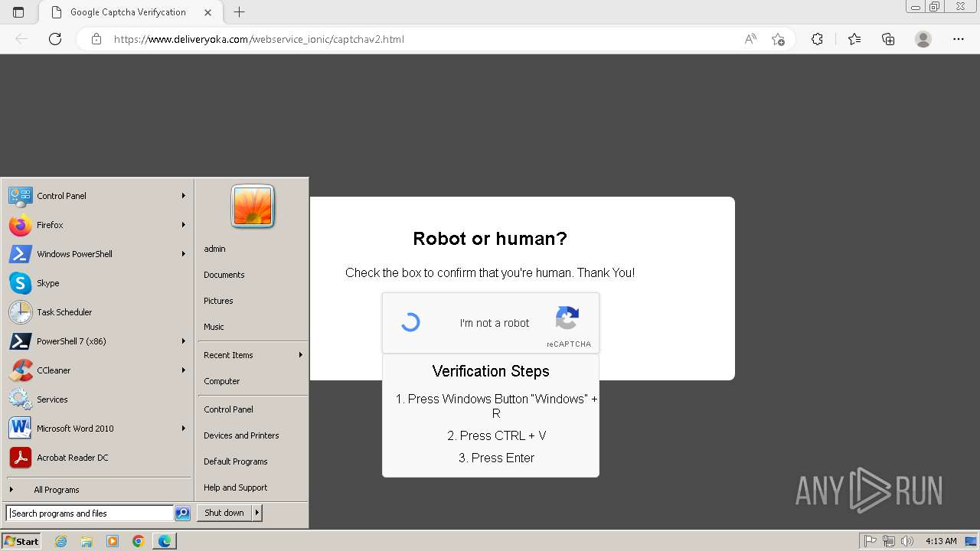Image resolution: width=980 pixels, height=551 pixels.
Task: Open Collections icon in toolbar
Action: point(888,39)
